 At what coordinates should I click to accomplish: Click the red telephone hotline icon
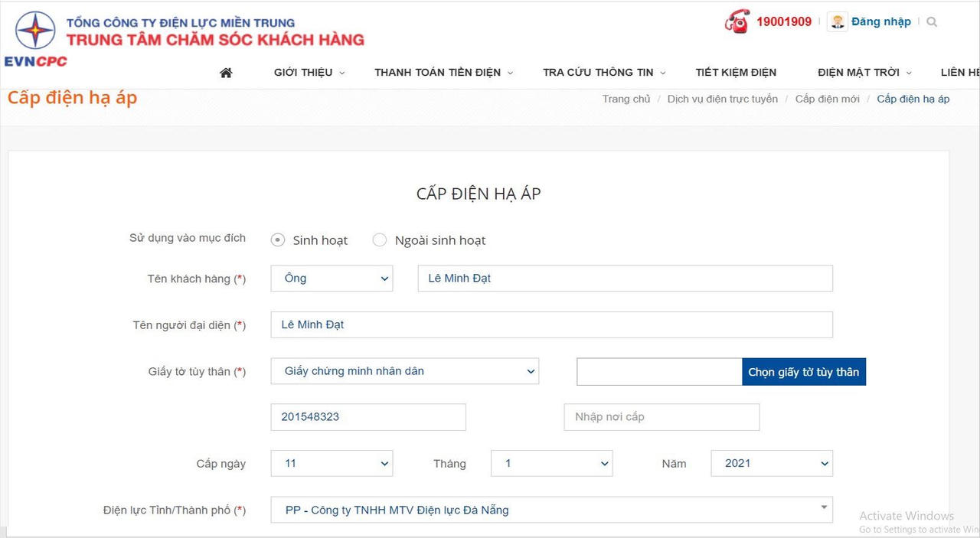point(736,21)
